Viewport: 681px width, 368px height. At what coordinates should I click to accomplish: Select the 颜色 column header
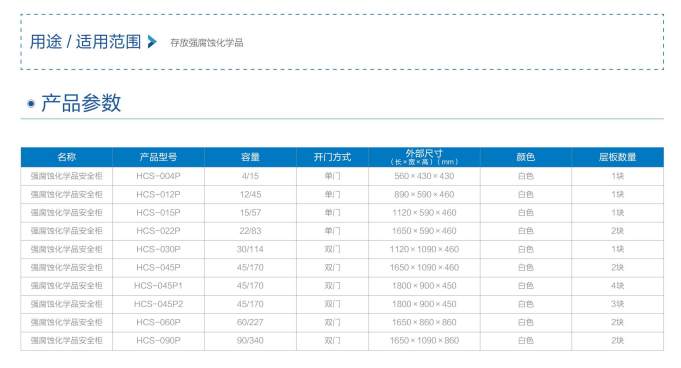526,157
